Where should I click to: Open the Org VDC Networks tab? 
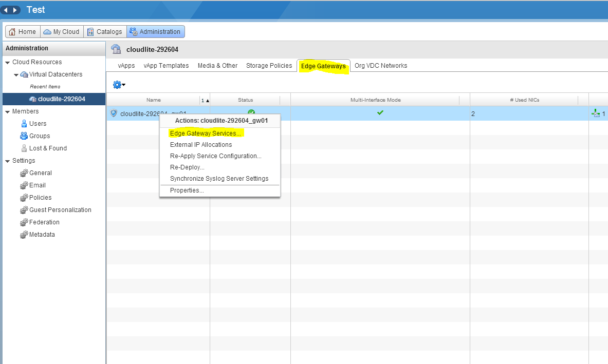point(380,65)
